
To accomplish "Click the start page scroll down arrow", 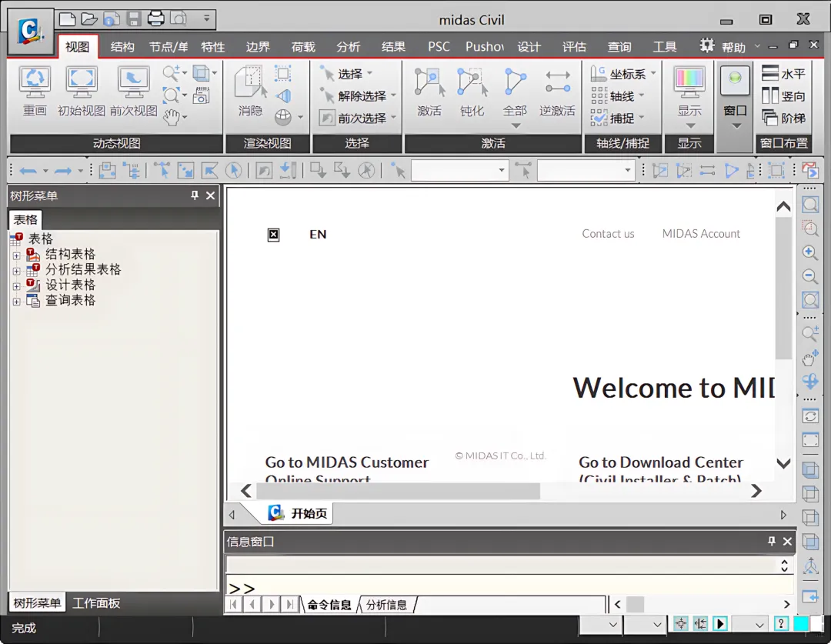I will tap(783, 463).
